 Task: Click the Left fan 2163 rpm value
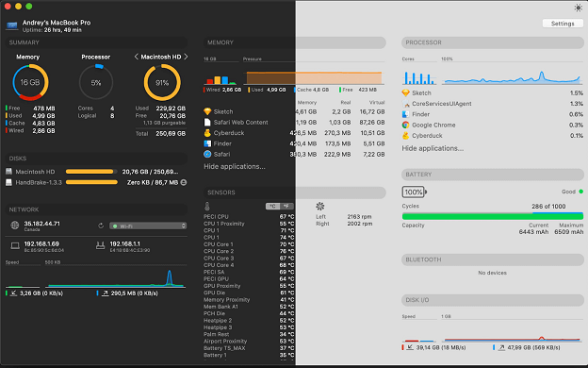pos(359,217)
